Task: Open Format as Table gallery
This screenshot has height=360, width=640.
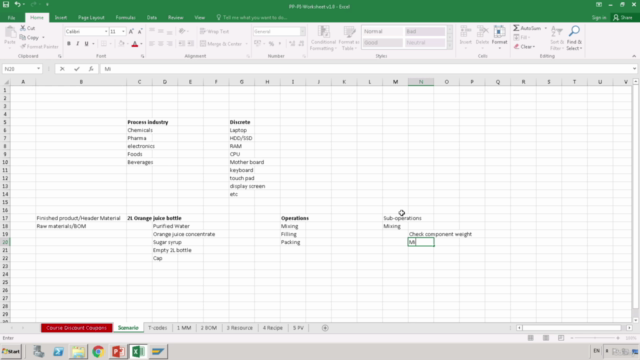Action: (x=349, y=38)
